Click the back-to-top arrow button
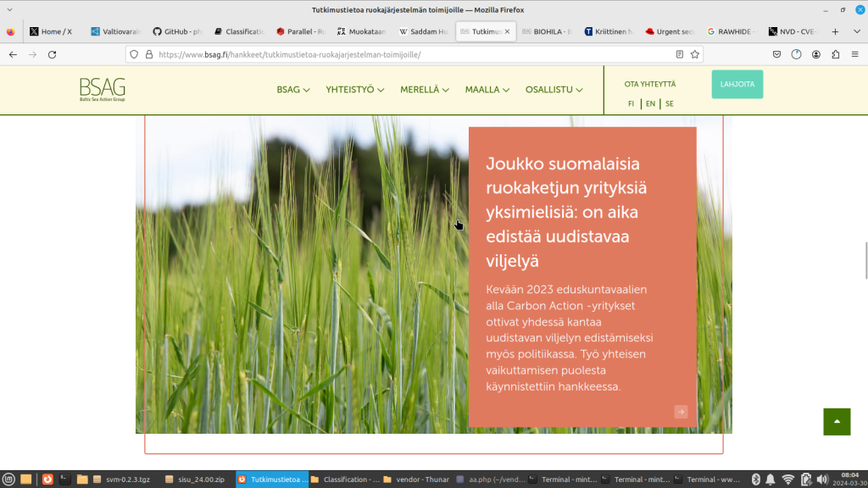Image resolution: width=868 pixels, height=488 pixels. [837, 422]
